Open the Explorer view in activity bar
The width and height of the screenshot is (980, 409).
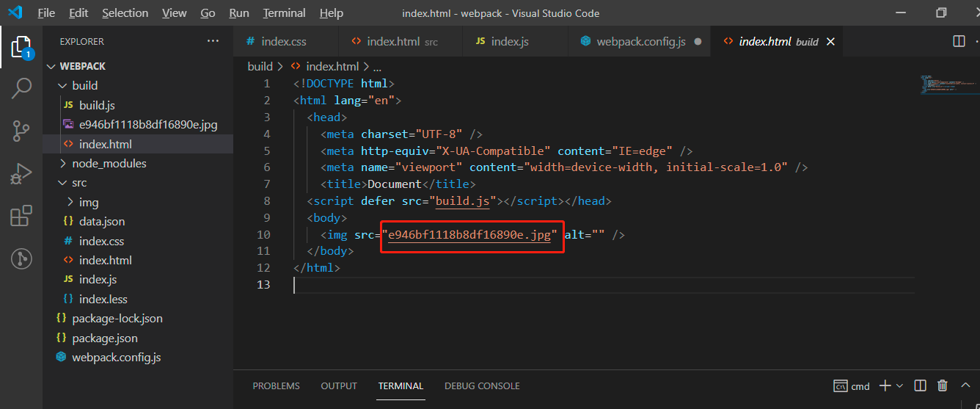tap(21, 47)
